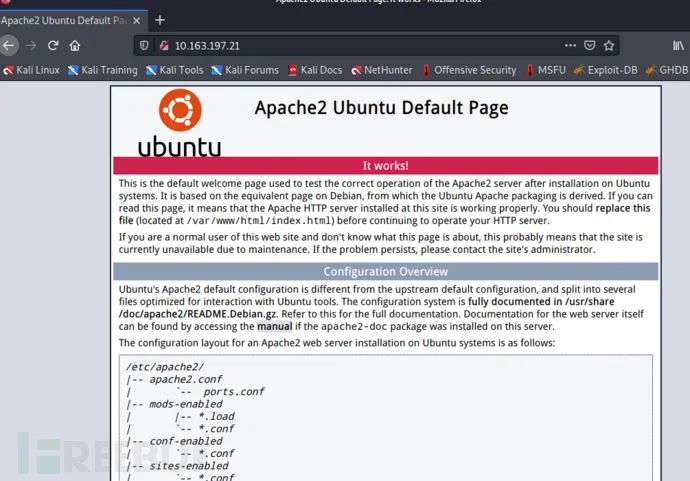The width and height of the screenshot is (690, 481).
Task: Click the browser back arrow button
Action: click(x=9, y=45)
